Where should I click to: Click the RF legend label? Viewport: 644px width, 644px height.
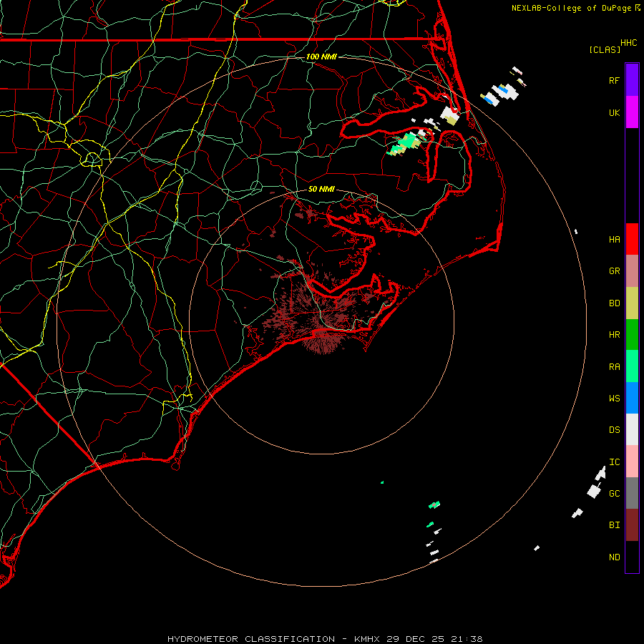[x=614, y=80]
